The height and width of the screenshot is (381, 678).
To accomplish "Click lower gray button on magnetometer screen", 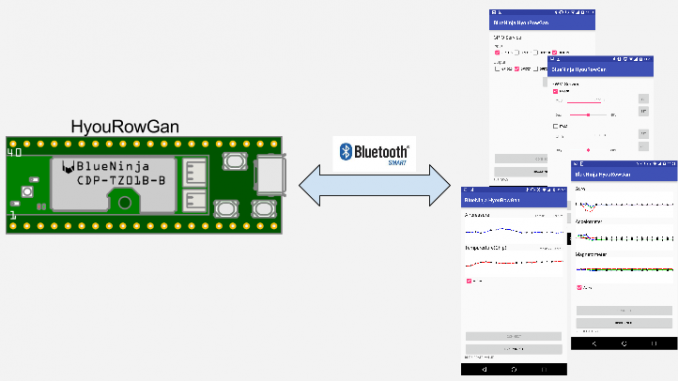I will (x=624, y=323).
